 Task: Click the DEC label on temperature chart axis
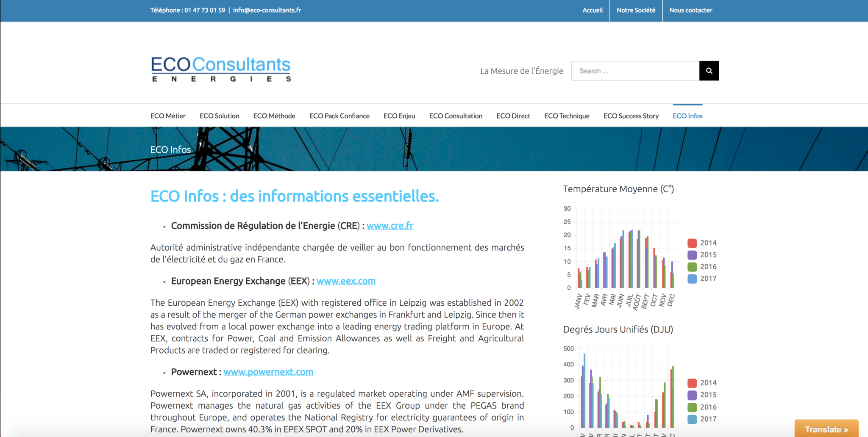pos(670,300)
